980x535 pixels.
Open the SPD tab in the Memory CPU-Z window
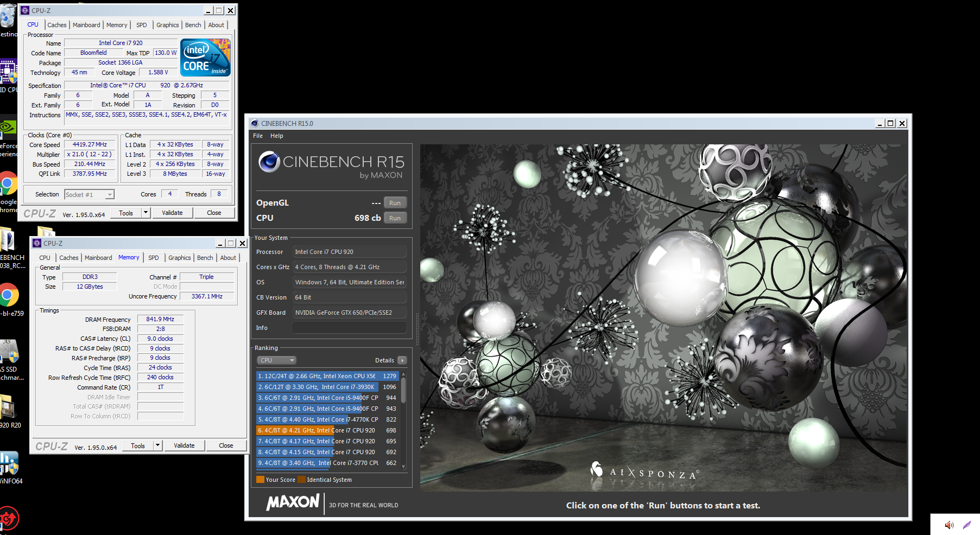point(154,258)
